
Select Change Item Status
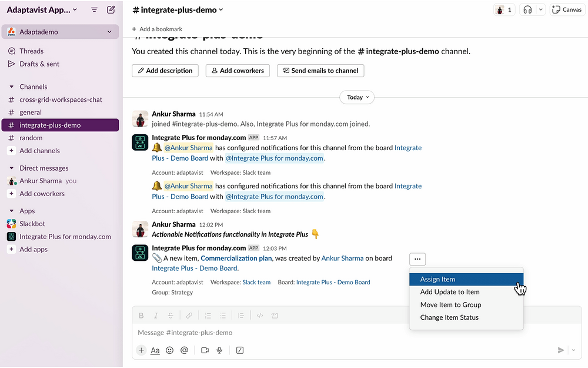pyautogui.click(x=466, y=318)
